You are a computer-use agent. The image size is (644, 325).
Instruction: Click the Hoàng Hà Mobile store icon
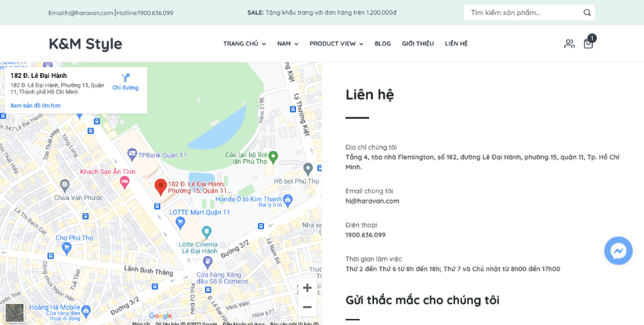click(x=86, y=311)
